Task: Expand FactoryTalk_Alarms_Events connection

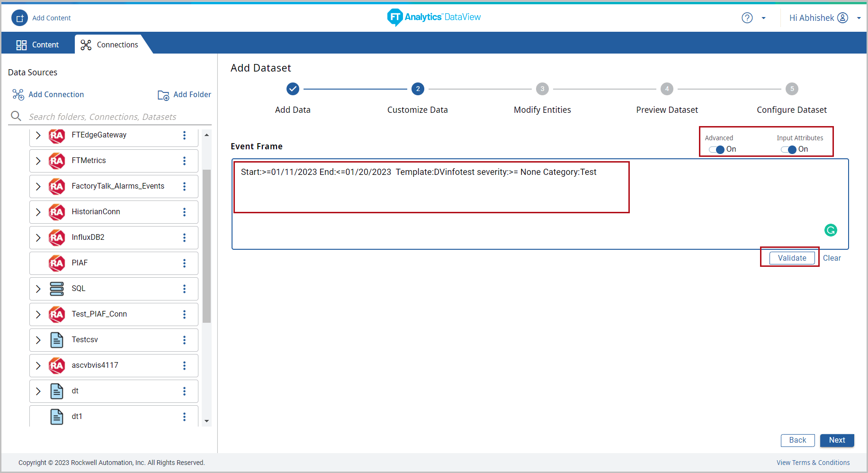Action: [x=38, y=187]
